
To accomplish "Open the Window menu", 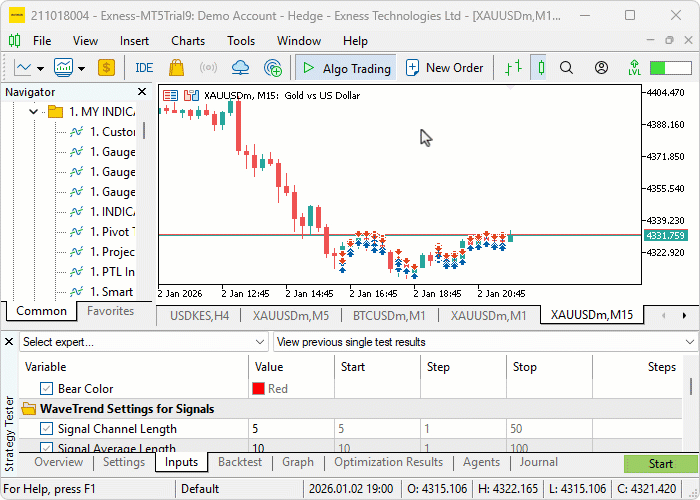I will (299, 41).
